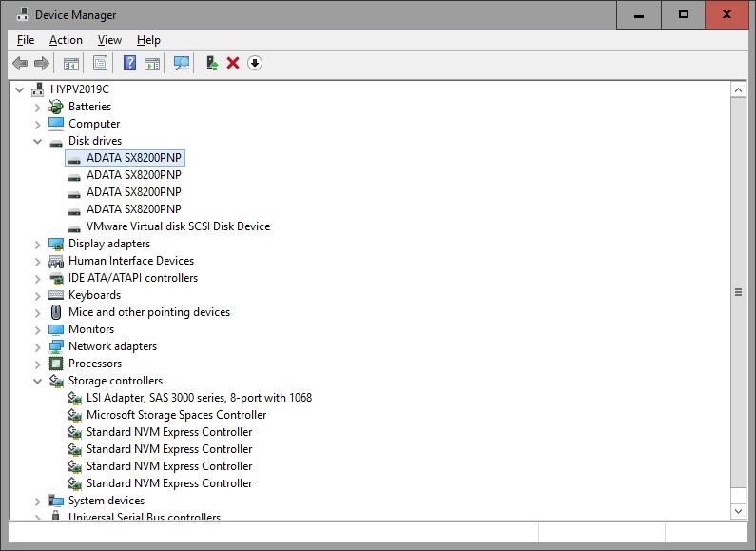Click the Monitors category icon
The height and width of the screenshot is (551, 756).
click(x=56, y=329)
